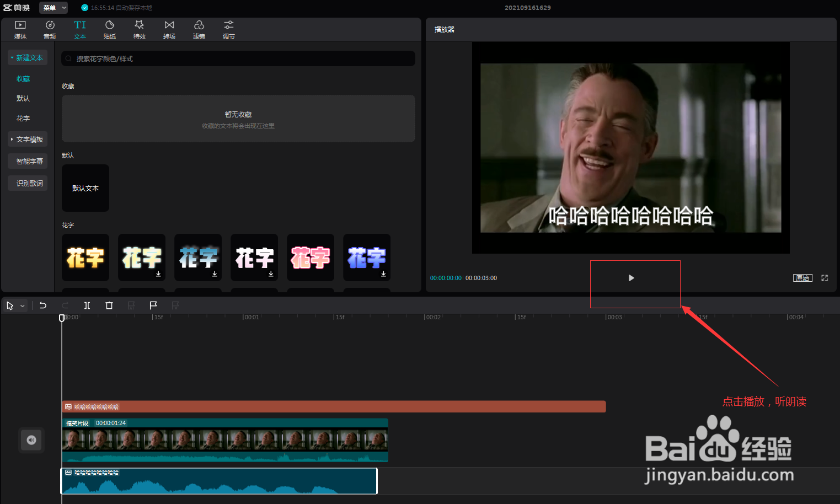Image resolution: width=840 pixels, height=504 pixels.
Task: Click the project title 202109161629
Action: tap(528, 8)
